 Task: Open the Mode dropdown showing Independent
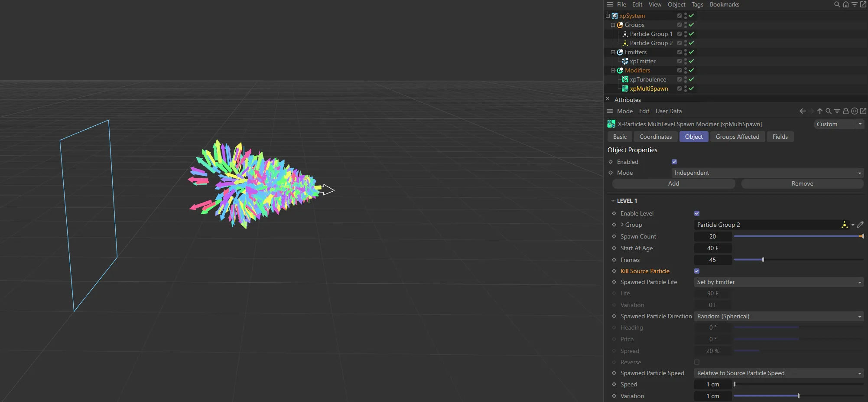point(767,173)
